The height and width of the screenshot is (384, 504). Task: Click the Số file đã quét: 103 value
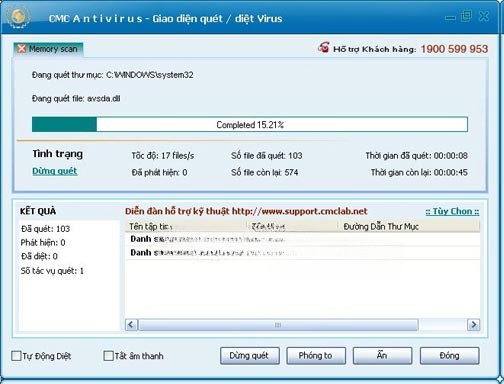(267, 156)
